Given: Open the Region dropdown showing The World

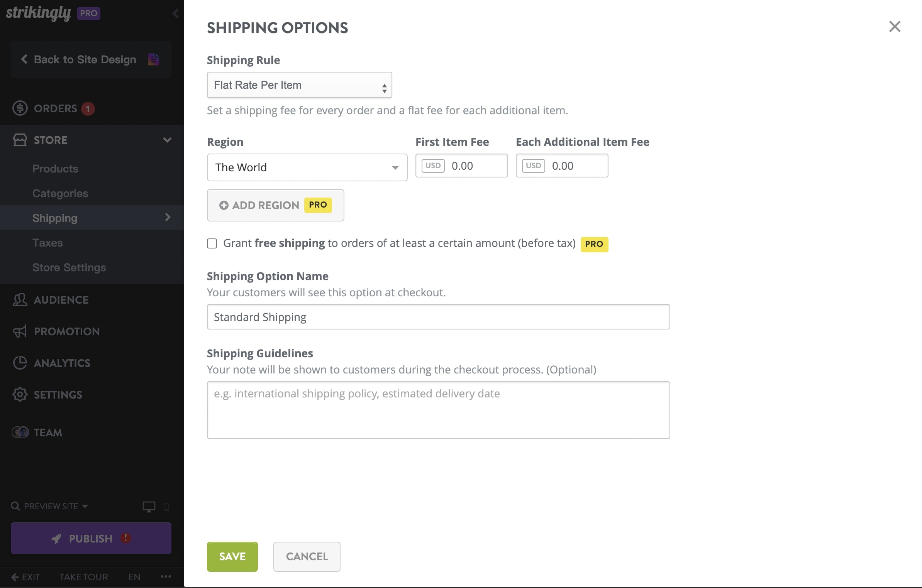Looking at the screenshot, I should [x=307, y=167].
